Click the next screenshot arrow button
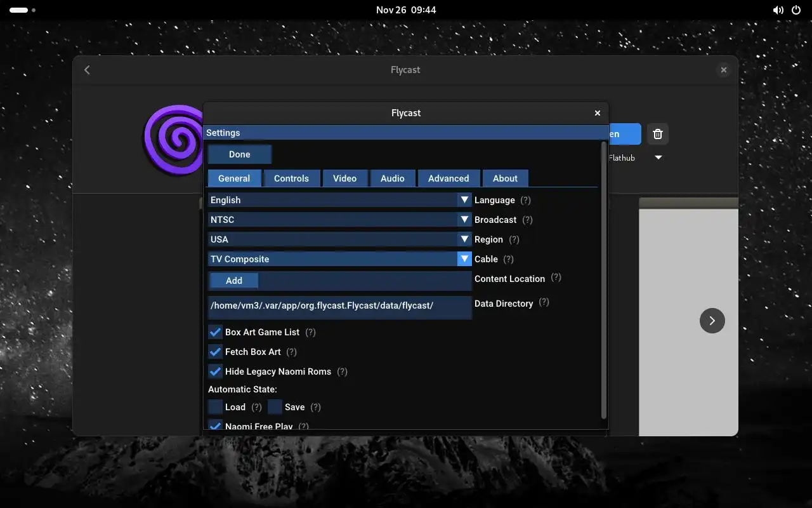This screenshot has height=508, width=812. click(x=712, y=321)
